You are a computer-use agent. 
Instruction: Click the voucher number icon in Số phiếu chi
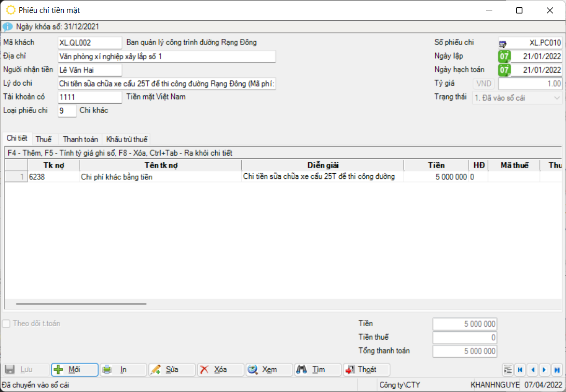(x=503, y=44)
